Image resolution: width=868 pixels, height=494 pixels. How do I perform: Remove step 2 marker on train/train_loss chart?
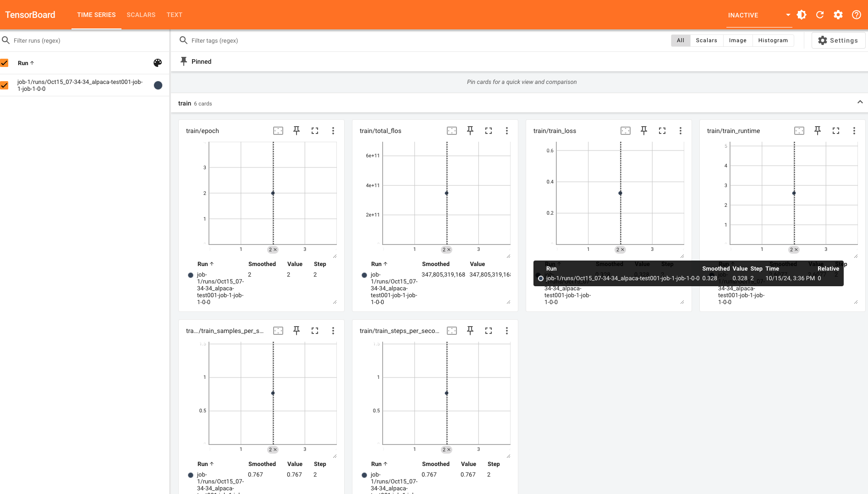point(623,250)
